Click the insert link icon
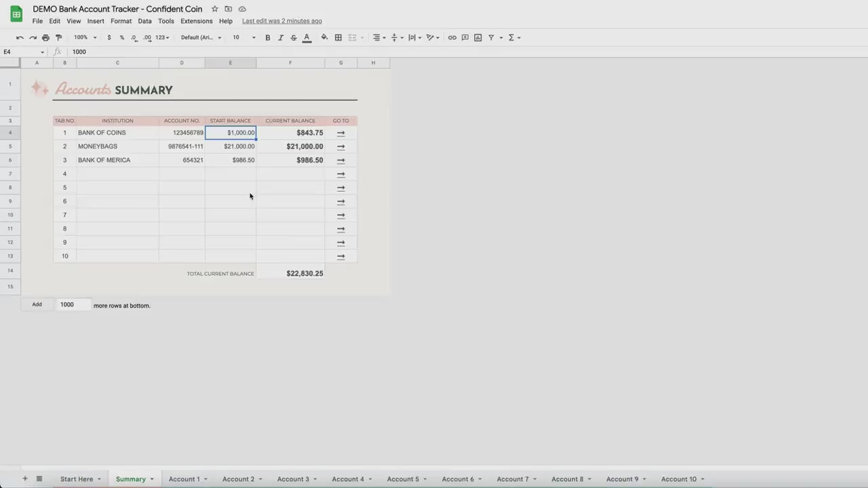 pos(452,38)
